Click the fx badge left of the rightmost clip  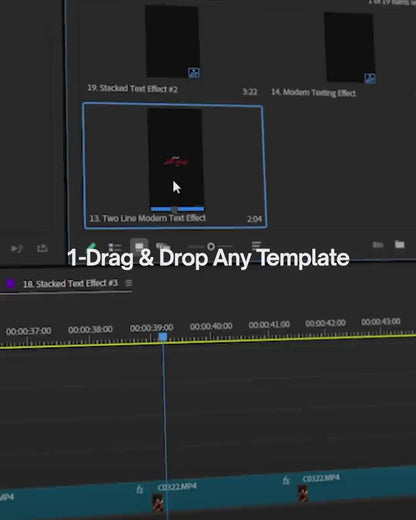(x=286, y=480)
